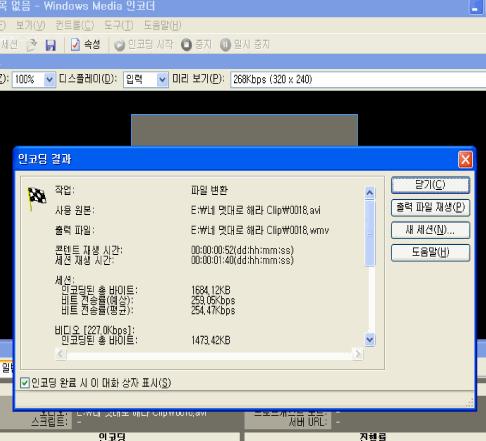This screenshot has width=486, height=441.
Task: Click the horizontal scroll left arrow in results
Action: pos(61,354)
